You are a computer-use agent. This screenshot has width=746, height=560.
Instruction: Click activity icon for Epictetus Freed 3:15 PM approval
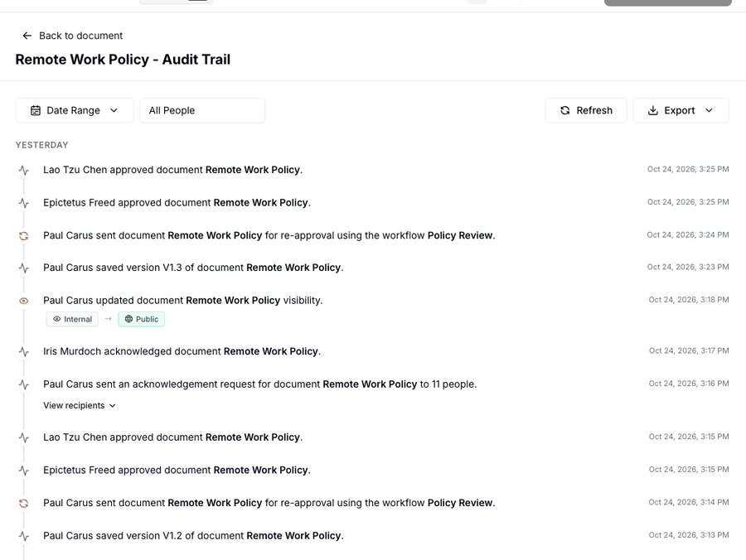tap(24, 471)
